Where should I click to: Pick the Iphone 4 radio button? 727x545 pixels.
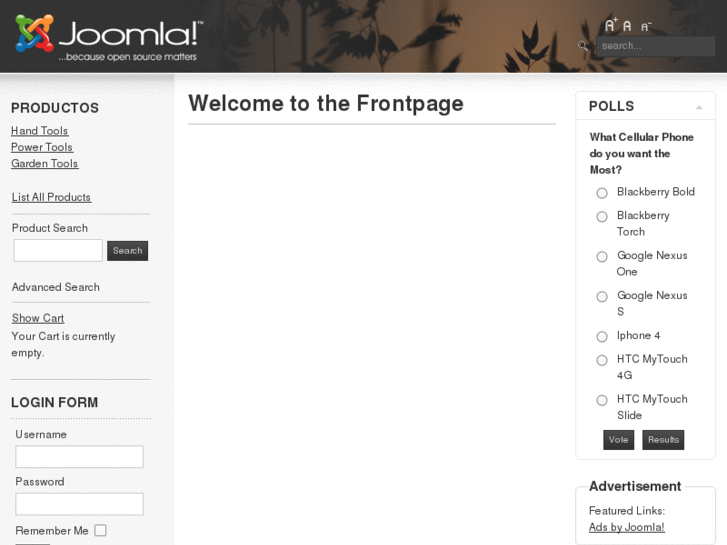click(602, 337)
